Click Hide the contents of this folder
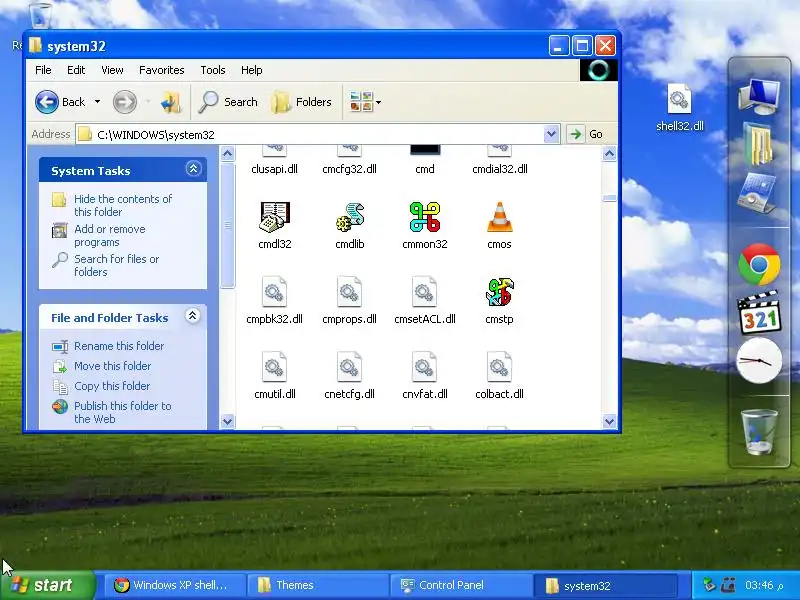 (123, 205)
